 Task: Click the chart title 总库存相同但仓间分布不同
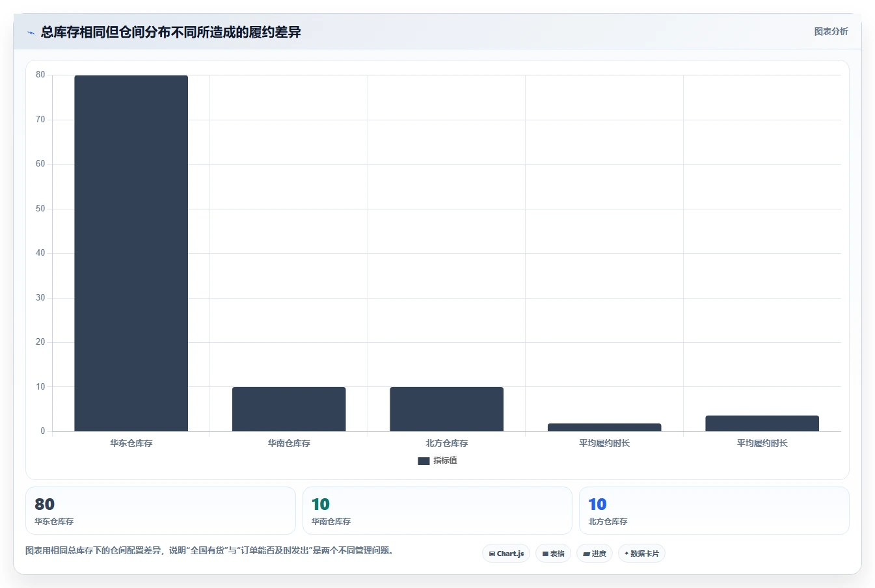[170, 32]
